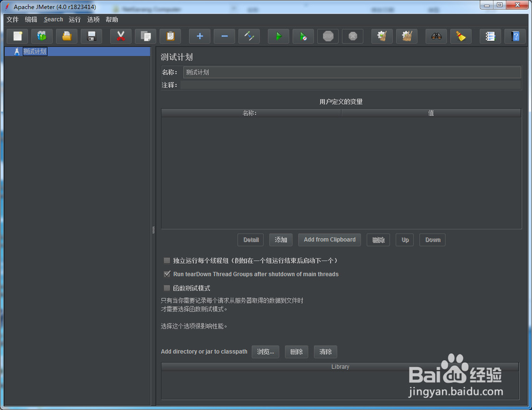Click the Copy icon in toolbar
This screenshot has height=410, width=532.
146,36
